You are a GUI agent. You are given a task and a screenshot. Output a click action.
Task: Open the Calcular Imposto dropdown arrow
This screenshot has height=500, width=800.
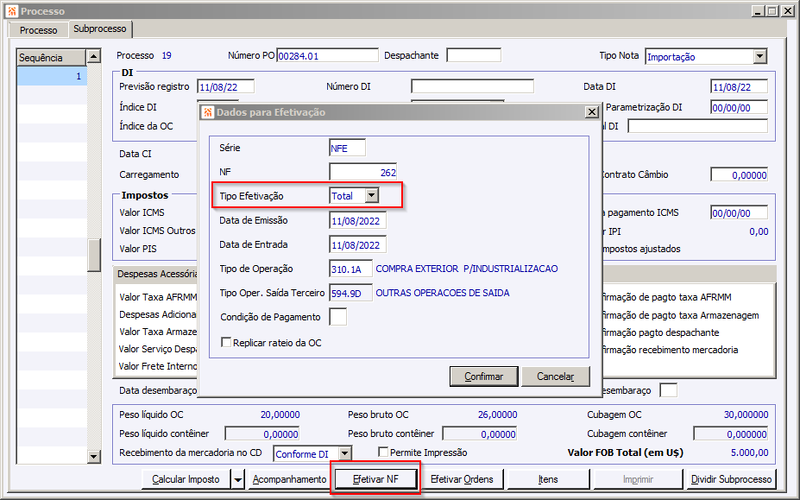pos(238,479)
